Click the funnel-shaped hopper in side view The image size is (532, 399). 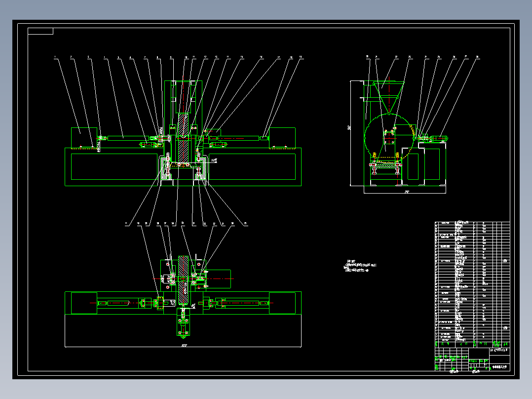[x=388, y=97]
